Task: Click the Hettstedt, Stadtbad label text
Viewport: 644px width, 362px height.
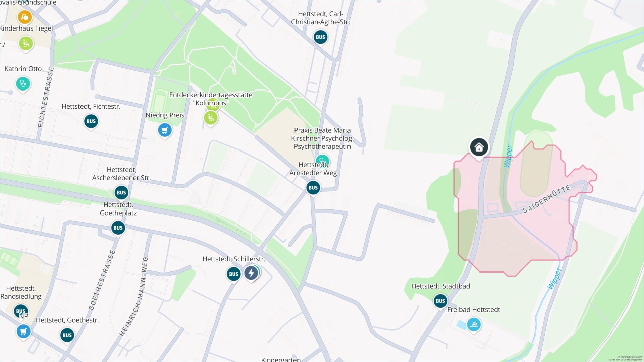Action: tap(440, 286)
